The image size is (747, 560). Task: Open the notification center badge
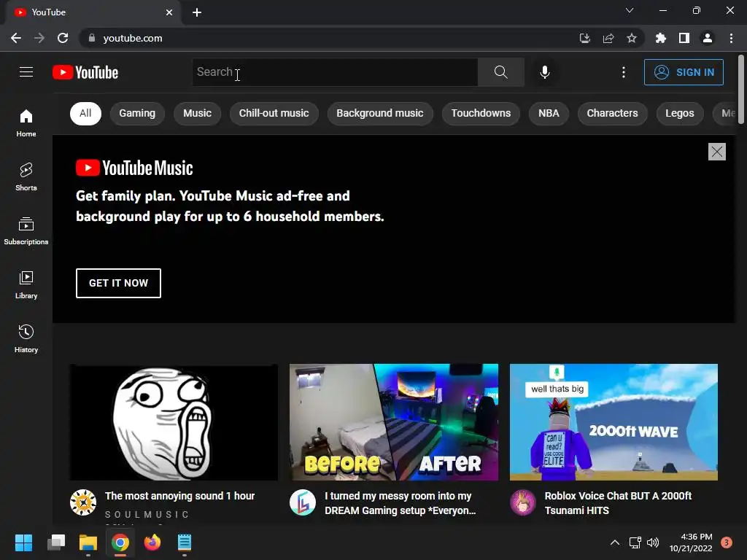(x=726, y=542)
